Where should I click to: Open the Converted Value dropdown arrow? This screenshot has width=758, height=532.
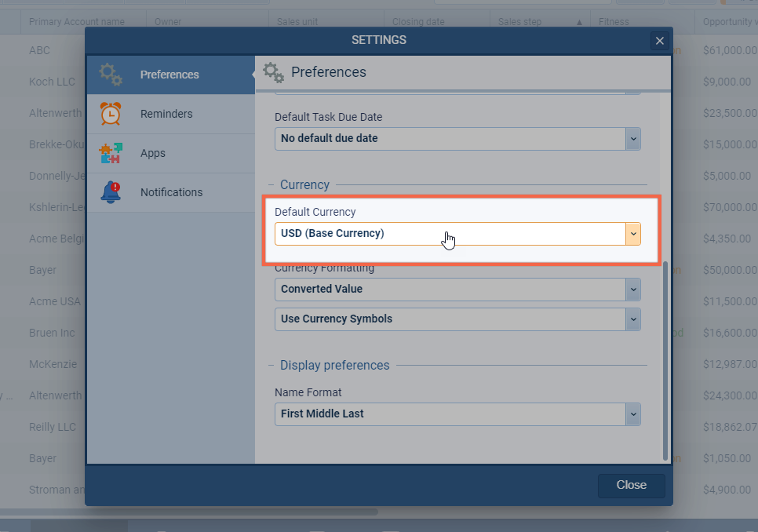click(633, 290)
